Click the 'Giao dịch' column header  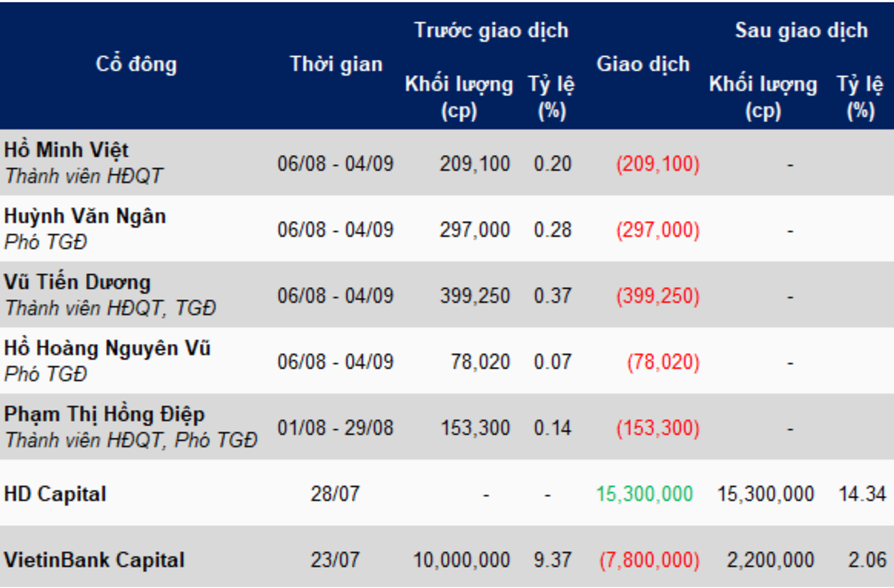(x=643, y=64)
